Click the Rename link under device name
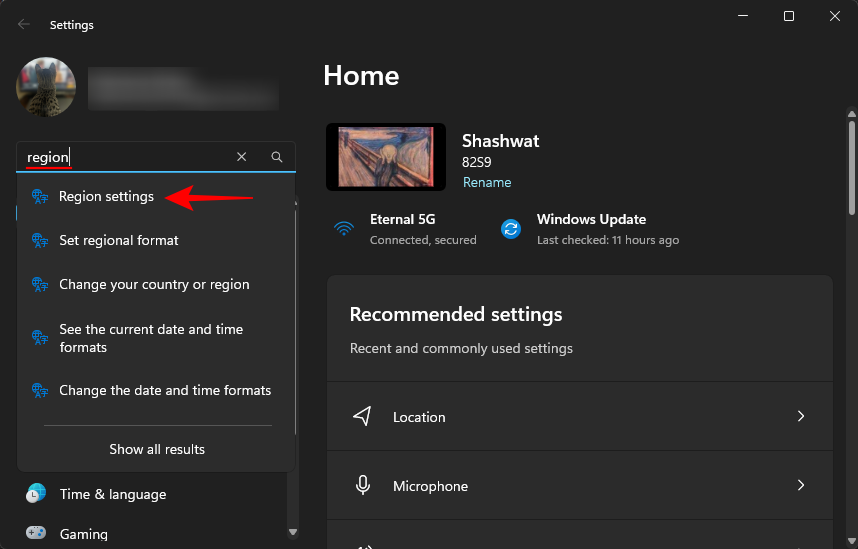 coord(487,183)
